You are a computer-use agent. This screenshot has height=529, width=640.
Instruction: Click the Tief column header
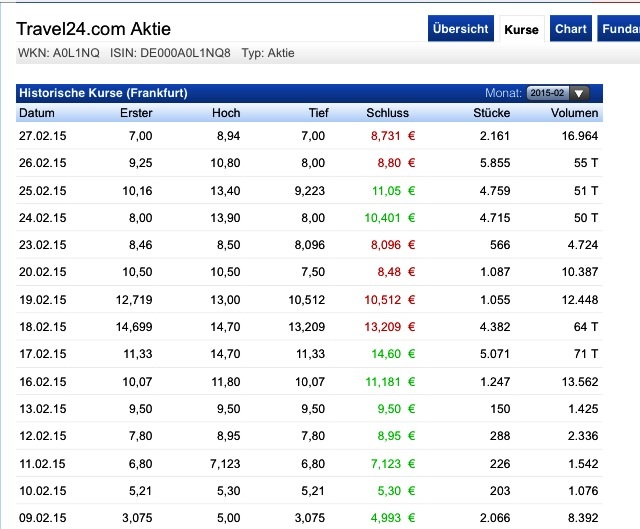(x=317, y=113)
